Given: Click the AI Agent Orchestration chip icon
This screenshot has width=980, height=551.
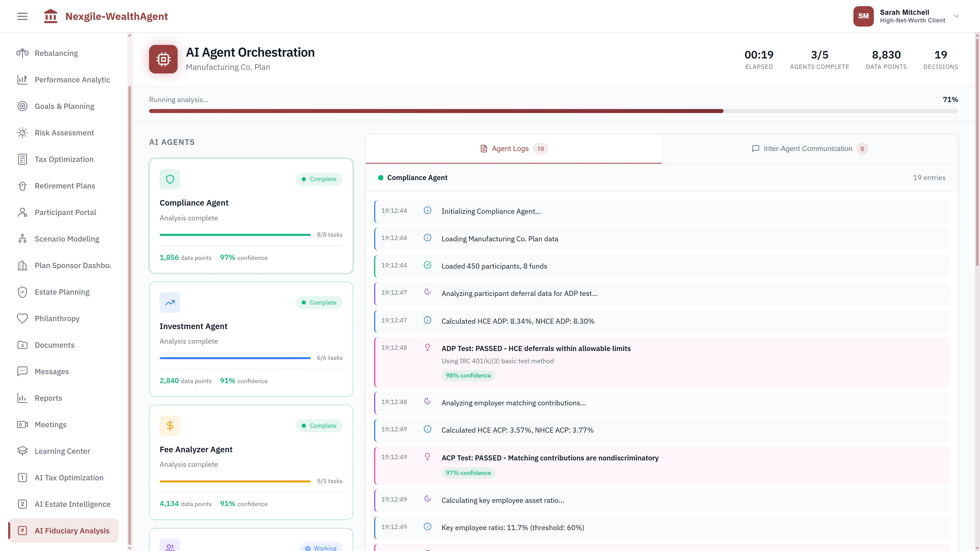Looking at the screenshot, I should coord(163,59).
